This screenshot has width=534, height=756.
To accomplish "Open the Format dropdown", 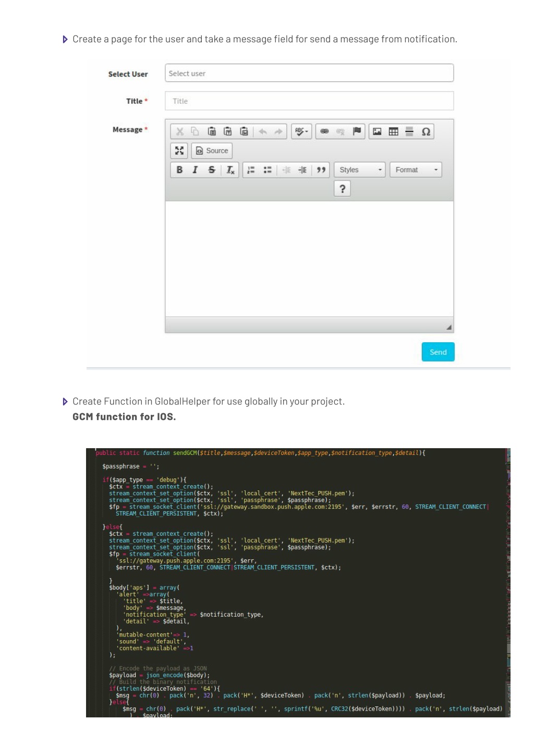I will (416, 170).
